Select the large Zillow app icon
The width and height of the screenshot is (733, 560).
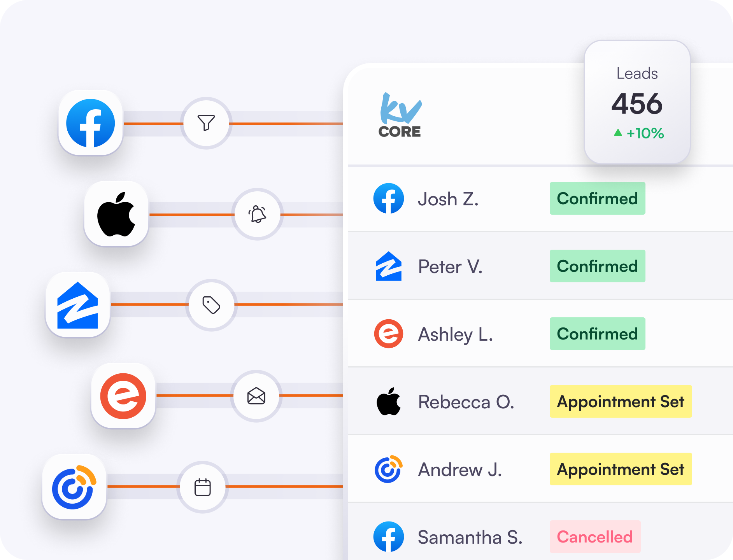coord(78,305)
